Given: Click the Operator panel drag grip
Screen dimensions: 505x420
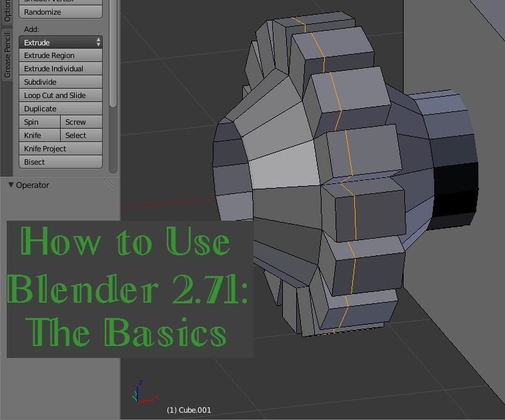Looking at the screenshot, I should (x=109, y=184).
